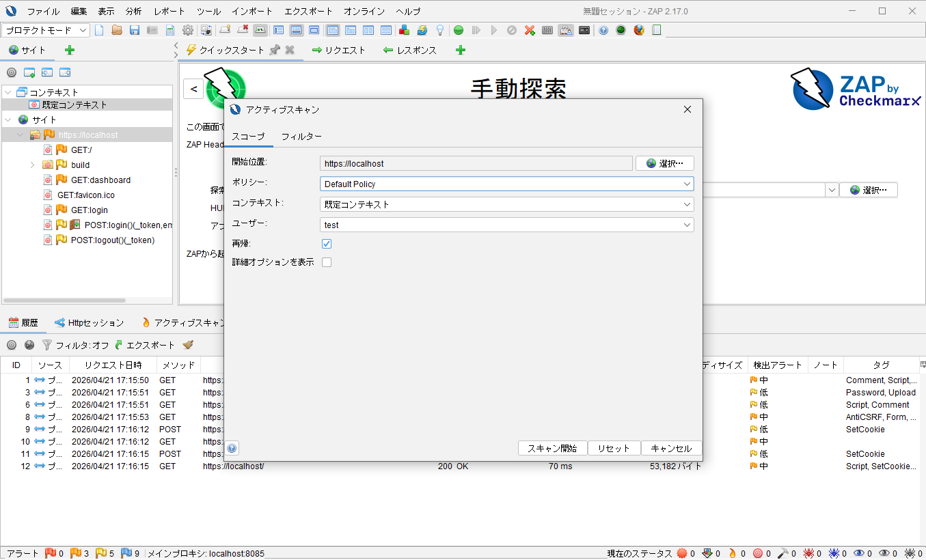Click the back arrow button beside 手動探索
The image size is (926, 560).
(193, 89)
